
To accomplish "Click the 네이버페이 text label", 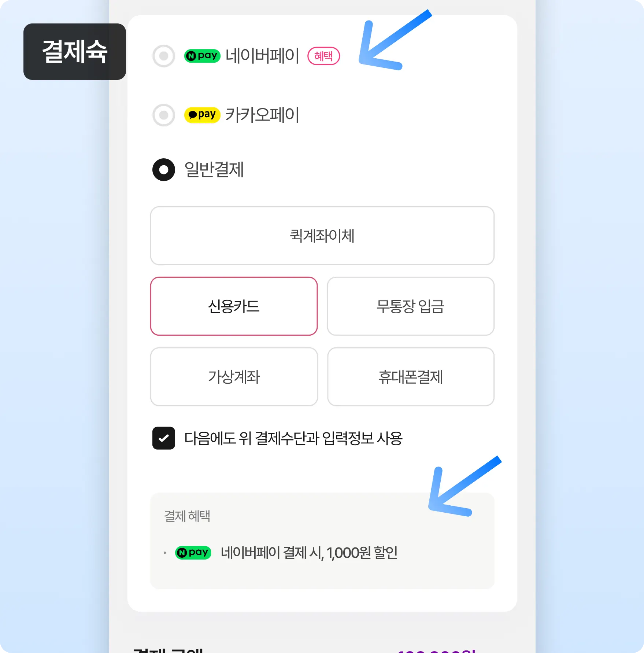I will [x=262, y=56].
